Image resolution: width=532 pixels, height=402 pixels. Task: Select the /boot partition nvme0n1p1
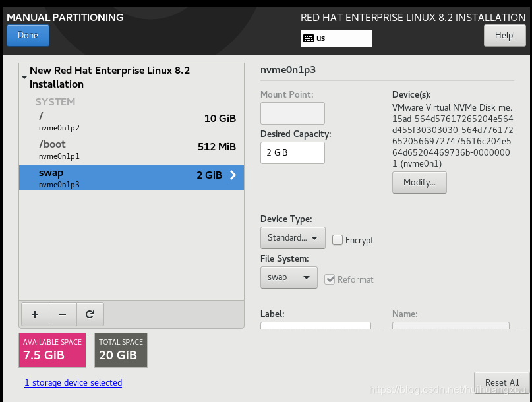pyautogui.click(x=132, y=150)
